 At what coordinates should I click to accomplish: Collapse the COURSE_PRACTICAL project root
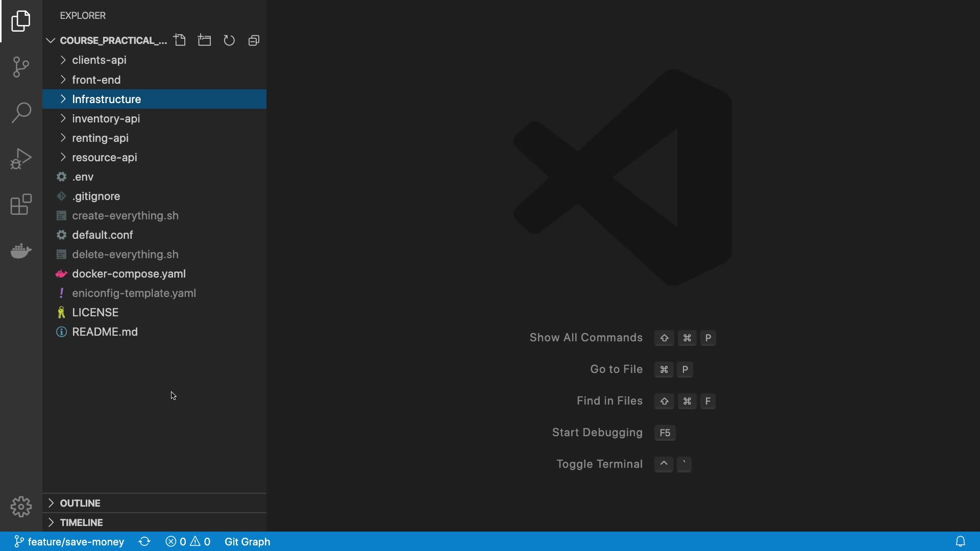pyautogui.click(x=51, y=40)
